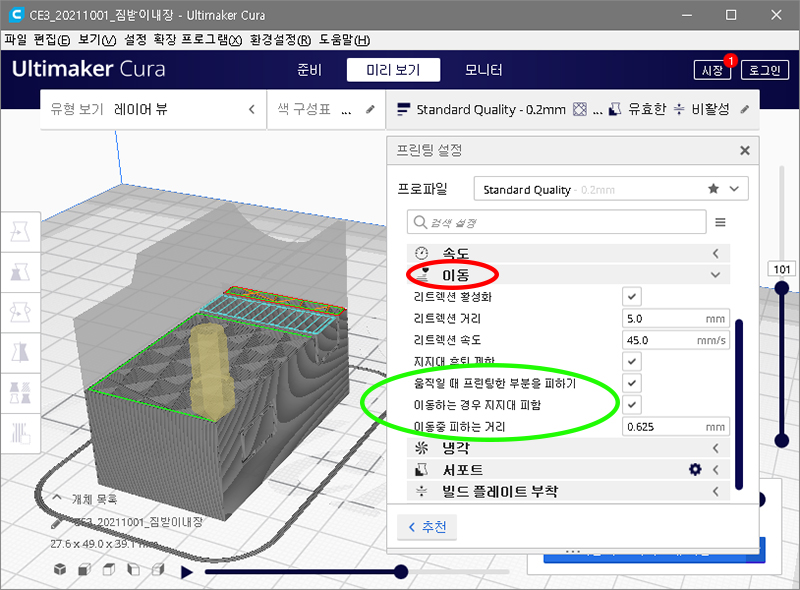Screen dimensions: 800x590
Task: Switch to top view camera icon
Action: click(x=109, y=569)
